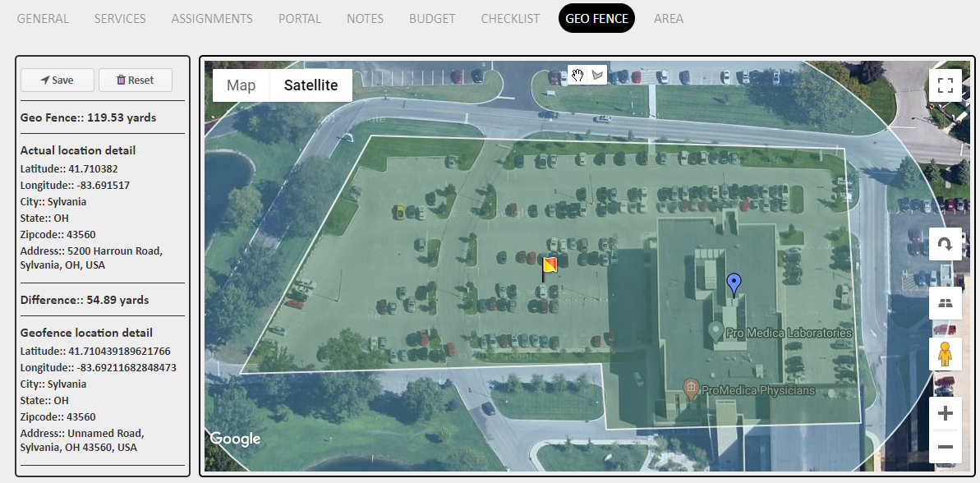The height and width of the screenshot is (483, 980).
Task: Switch to the CHECKLIST tab
Action: pos(509,18)
